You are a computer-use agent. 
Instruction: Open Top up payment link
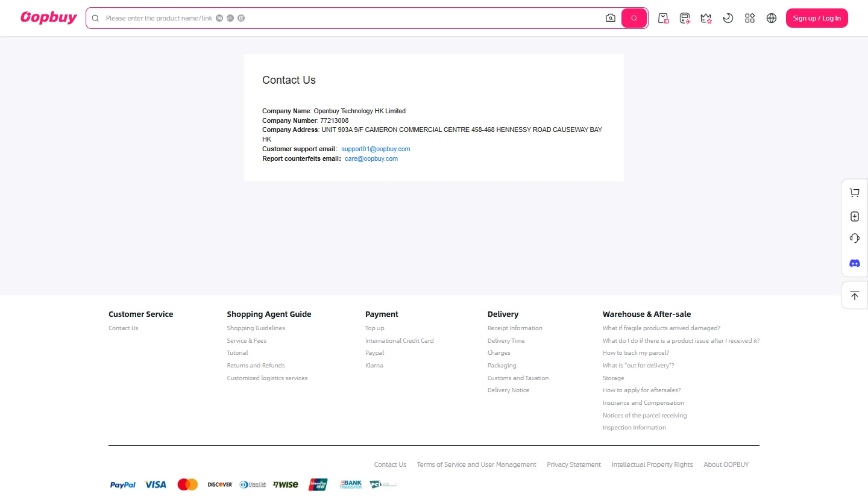[x=374, y=328]
